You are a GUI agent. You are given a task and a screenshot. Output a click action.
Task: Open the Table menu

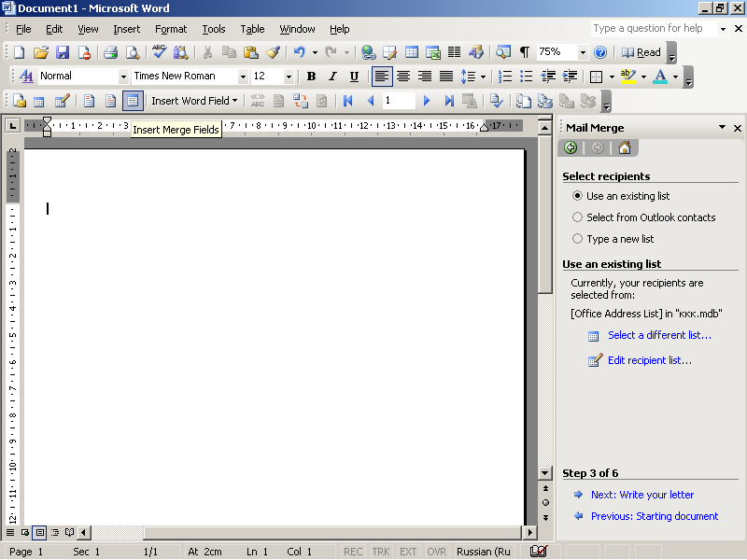click(x=252, y=29)
